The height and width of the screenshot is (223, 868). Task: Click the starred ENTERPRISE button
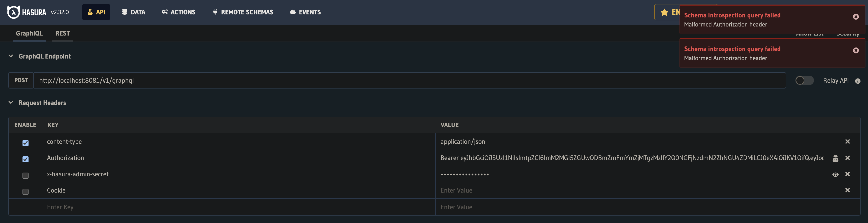[x=671, y=12]
